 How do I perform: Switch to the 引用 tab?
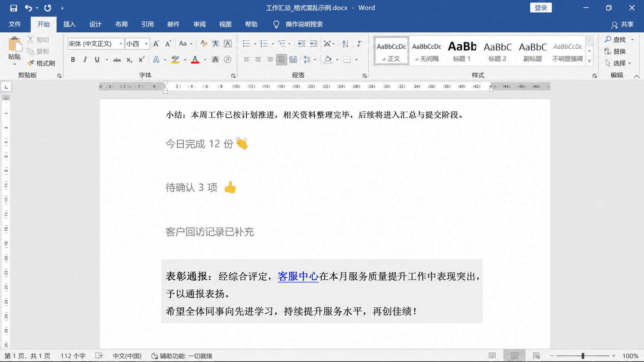148,24
